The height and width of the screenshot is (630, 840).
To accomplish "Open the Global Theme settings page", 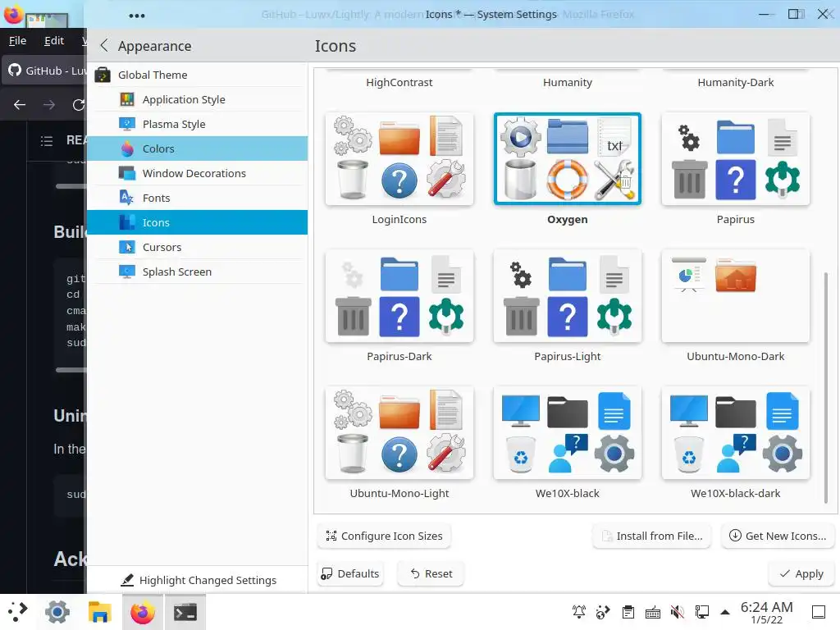I will point(197,75).
